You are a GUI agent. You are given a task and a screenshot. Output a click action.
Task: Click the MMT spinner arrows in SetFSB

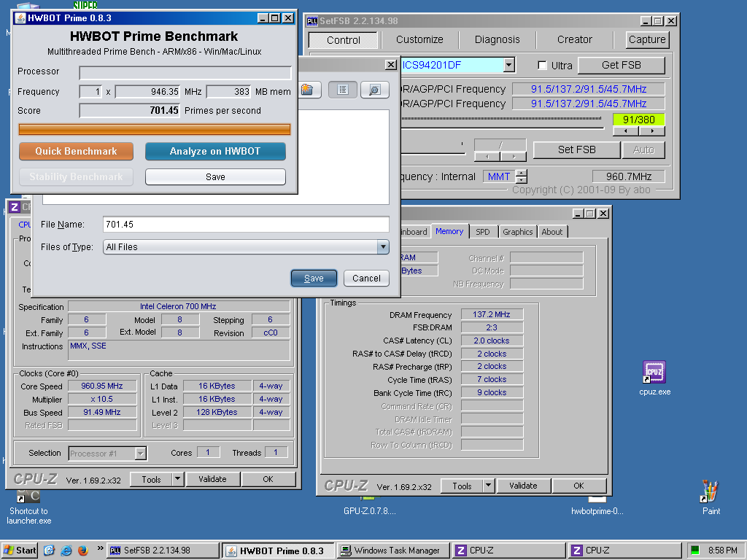tap(522, 176)
